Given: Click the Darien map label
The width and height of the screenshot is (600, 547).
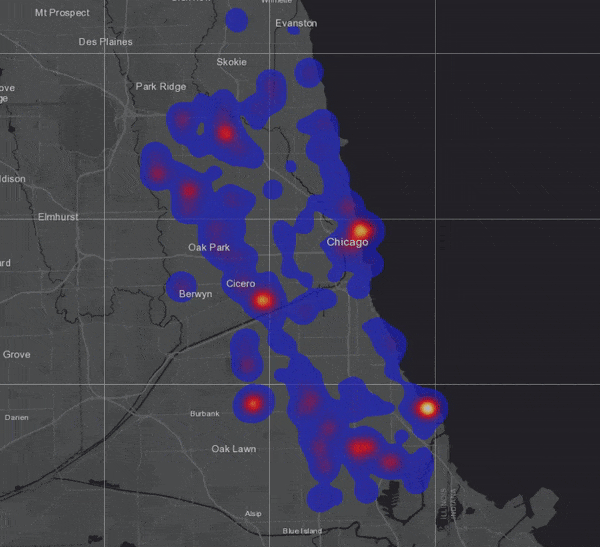Looking at the screenshot, I should [x=16, y=418].
